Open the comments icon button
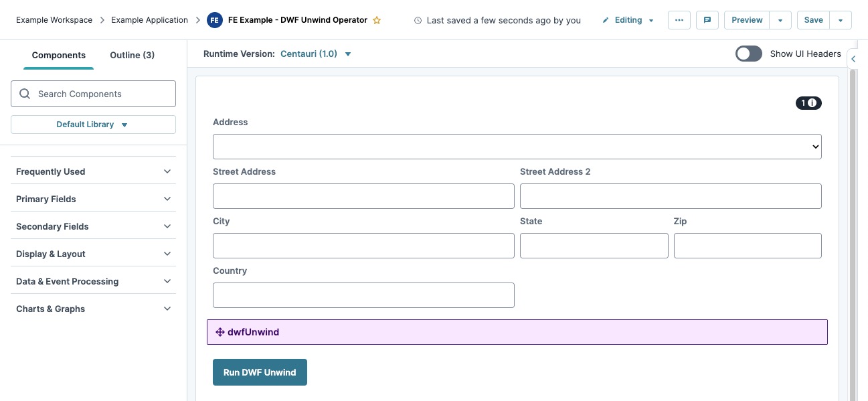 [707, 20]
